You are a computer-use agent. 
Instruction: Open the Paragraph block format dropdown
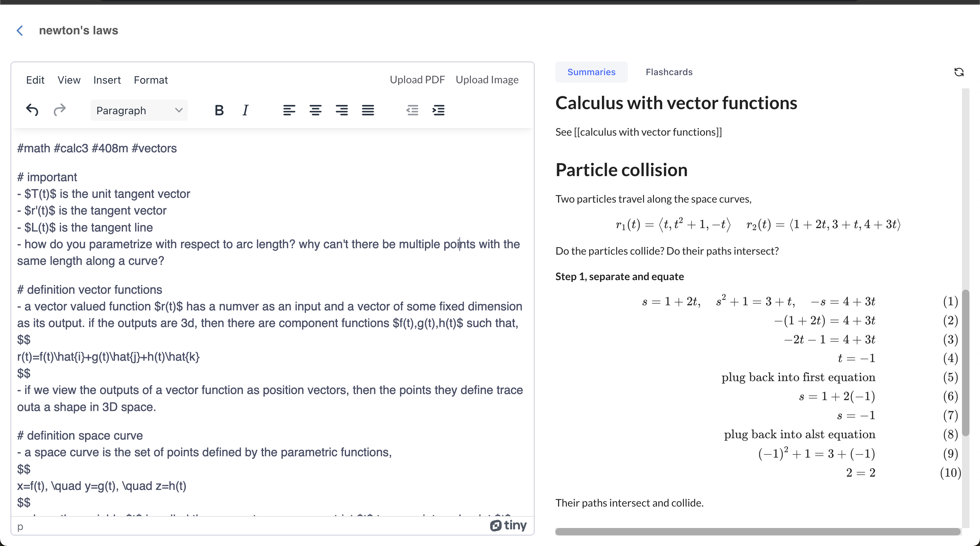139,110
